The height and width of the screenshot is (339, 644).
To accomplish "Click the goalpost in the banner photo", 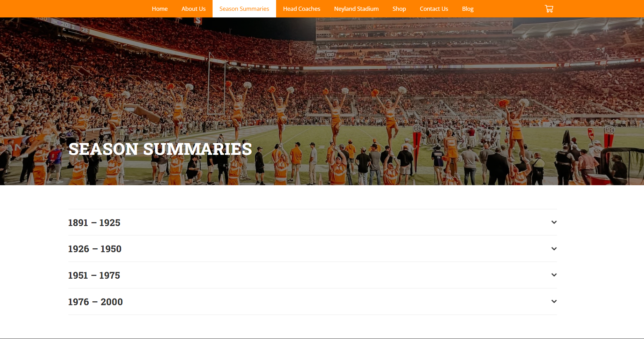I will [x=216, y=84].
